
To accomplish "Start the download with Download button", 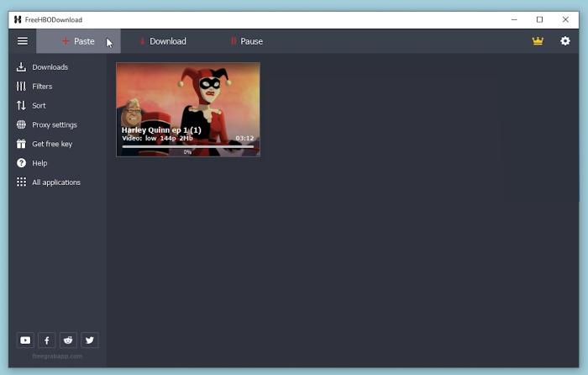I will 163,41.
